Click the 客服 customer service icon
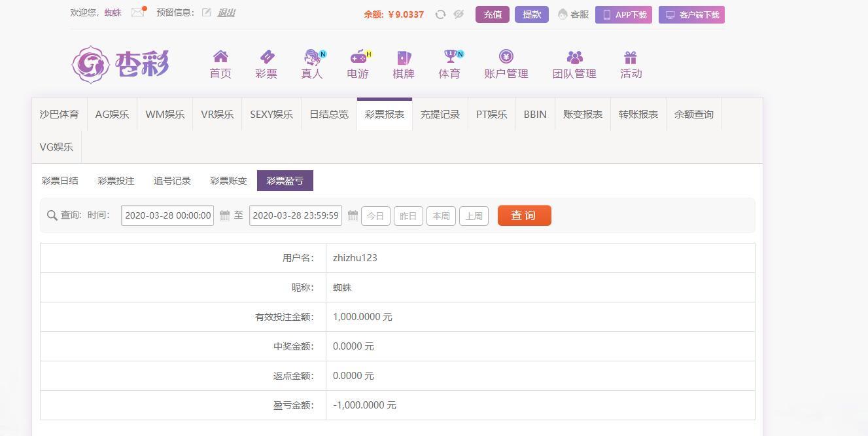 (562, 14)
